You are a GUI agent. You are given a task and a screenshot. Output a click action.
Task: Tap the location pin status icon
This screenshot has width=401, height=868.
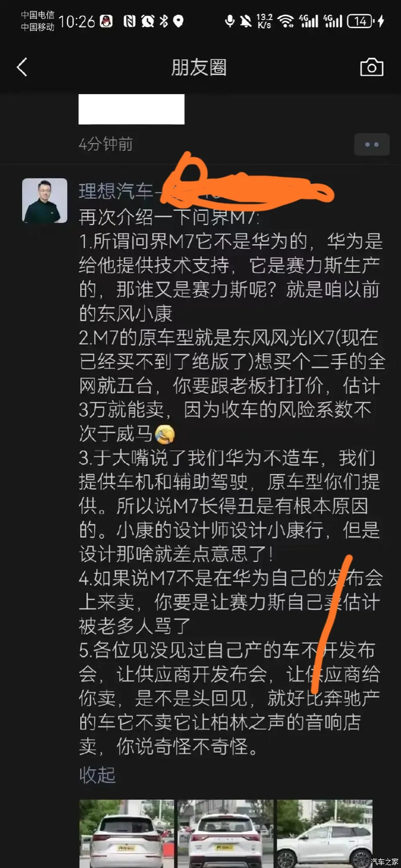(x=179, y=21)
